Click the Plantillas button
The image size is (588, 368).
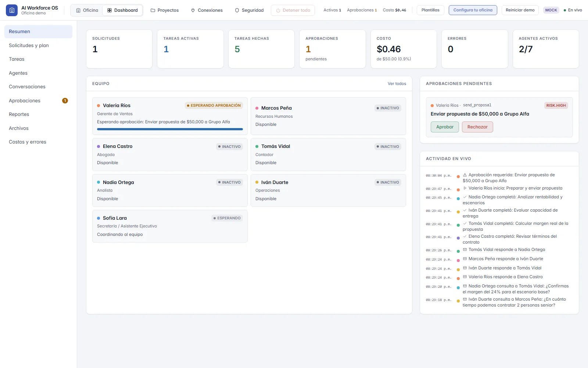430,10
